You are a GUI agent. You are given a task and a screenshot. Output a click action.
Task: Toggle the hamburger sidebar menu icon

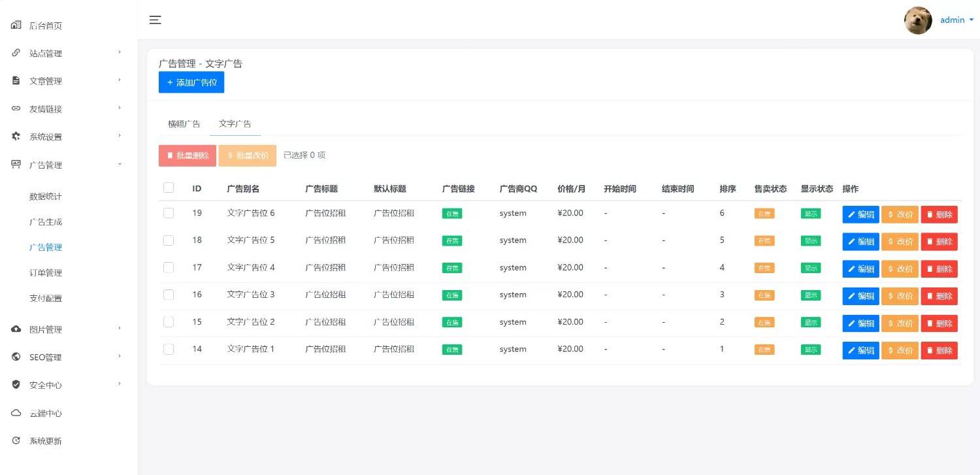[x=155, y=20]
